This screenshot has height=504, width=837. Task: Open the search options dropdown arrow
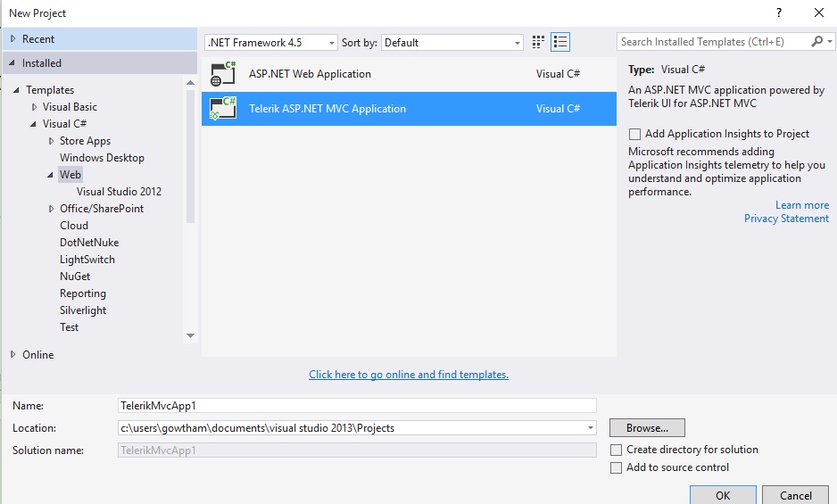(x=830, y=42)
